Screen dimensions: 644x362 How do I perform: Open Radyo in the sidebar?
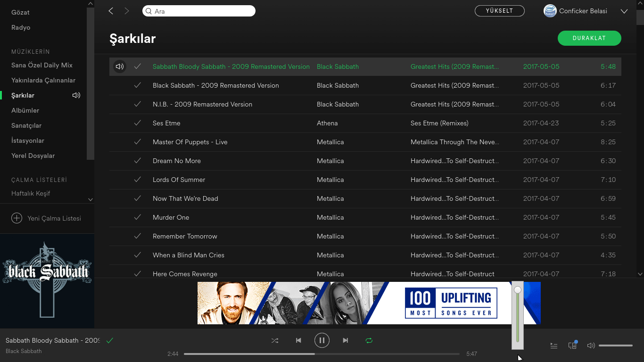(x=21, y=27)
